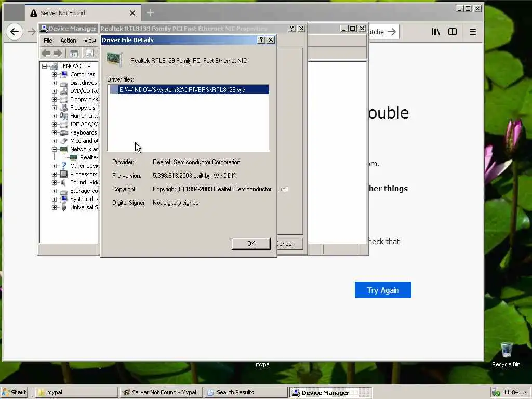Click help question mark in Realtek Properties title bar
Screen dimensions: 532x399
292,29
